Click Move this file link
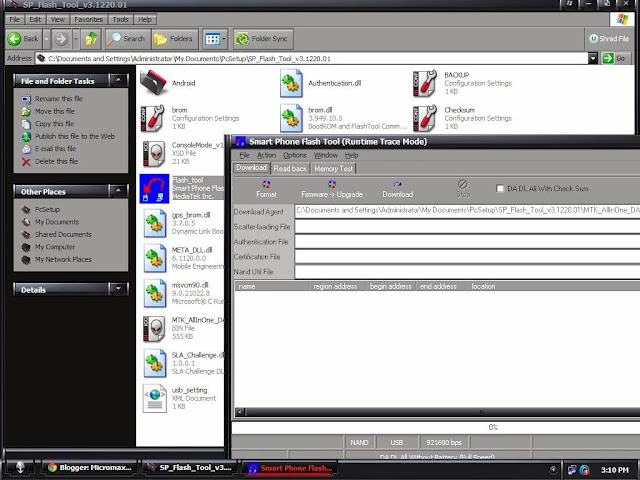 pyautogui.click(x=55, y=111)
